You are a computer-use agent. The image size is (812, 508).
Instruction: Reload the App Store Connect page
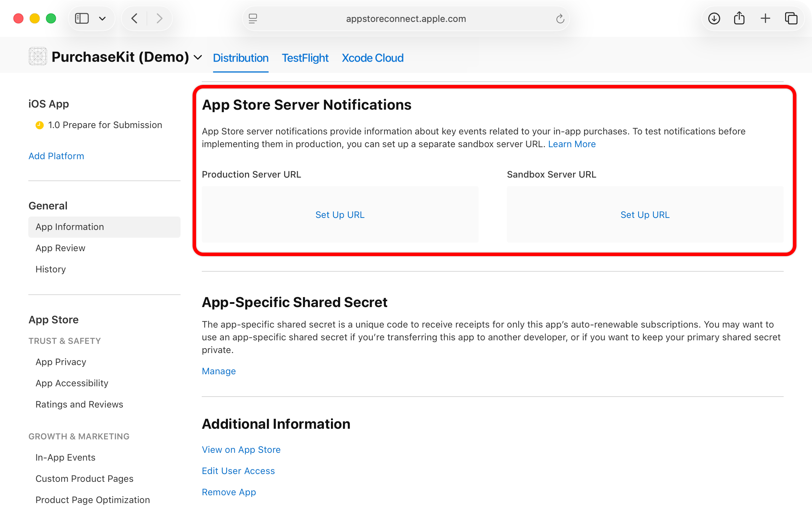coord(560,19)
